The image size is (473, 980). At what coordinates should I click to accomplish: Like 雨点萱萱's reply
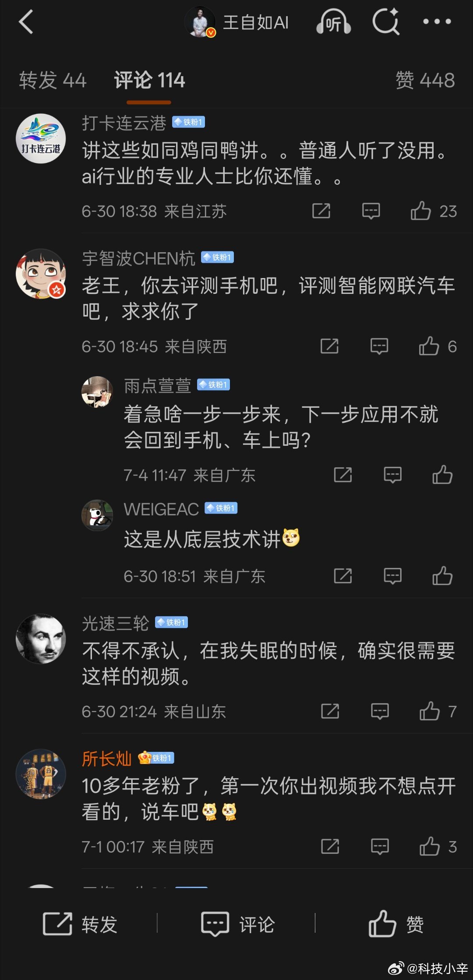[442, 475]
